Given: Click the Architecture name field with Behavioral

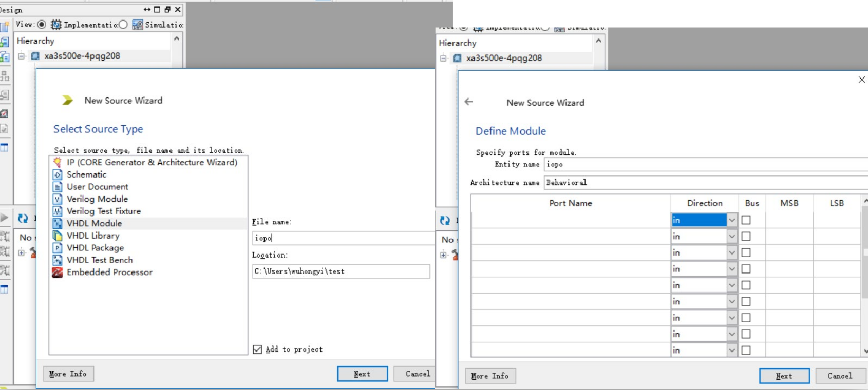Looking at the screenshot, I should pos(706,182).
